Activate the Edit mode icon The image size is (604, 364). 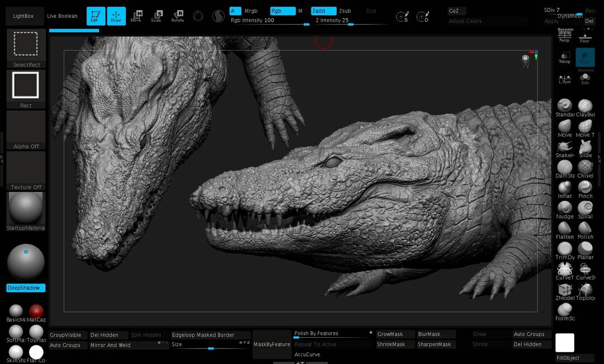(96, 16)
